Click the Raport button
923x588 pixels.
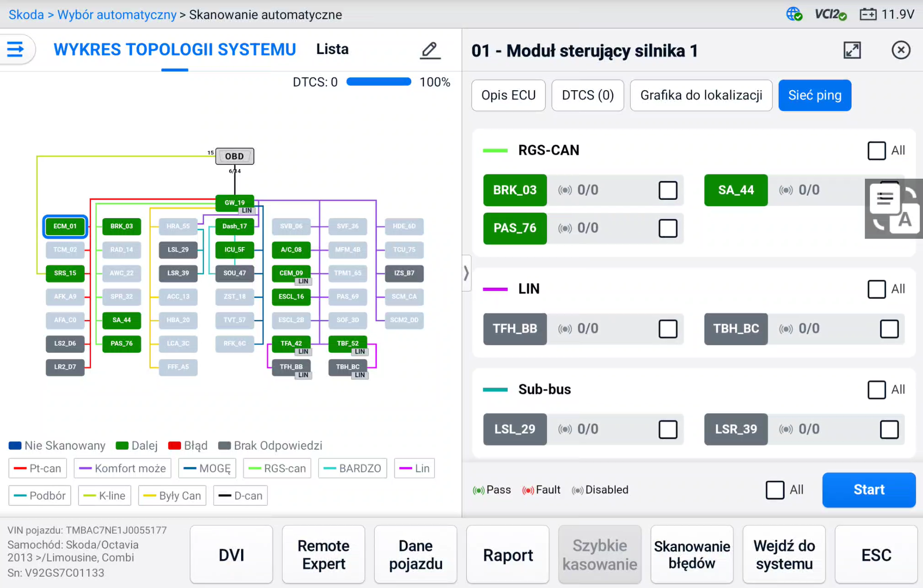point(508,555)
